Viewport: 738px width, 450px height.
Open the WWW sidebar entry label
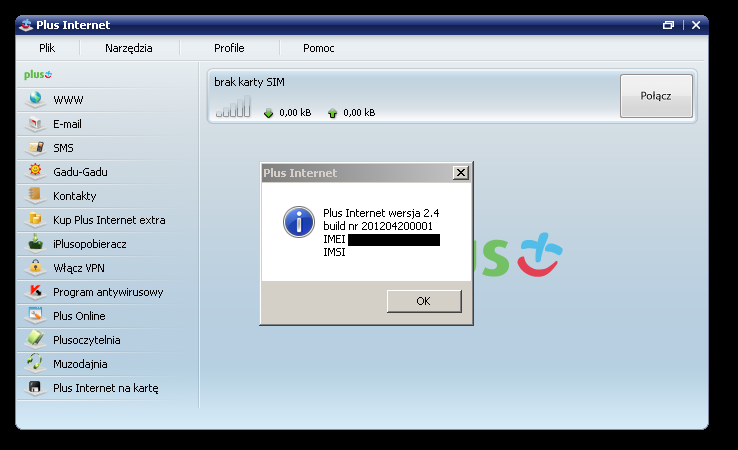click(x=68, y=100)
